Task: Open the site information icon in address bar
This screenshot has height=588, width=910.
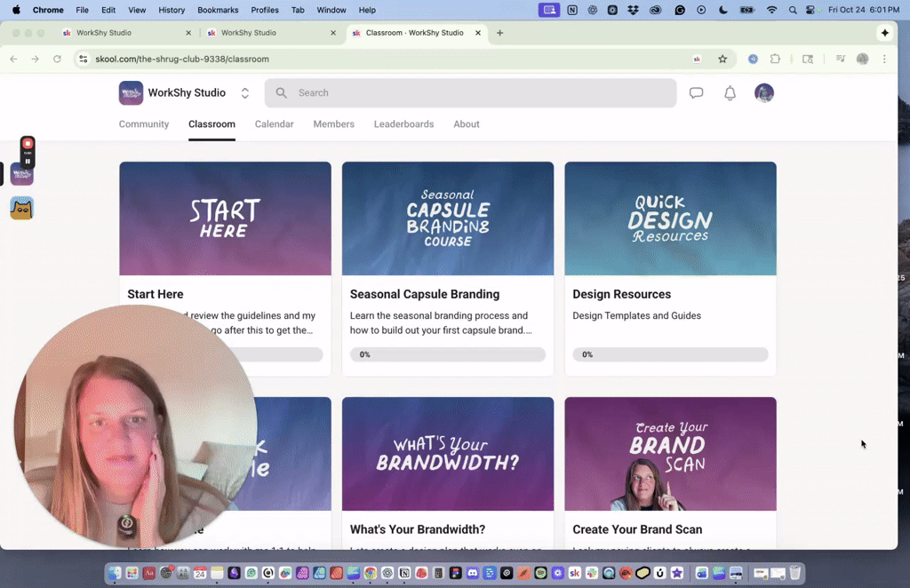Action: point(84,60)
